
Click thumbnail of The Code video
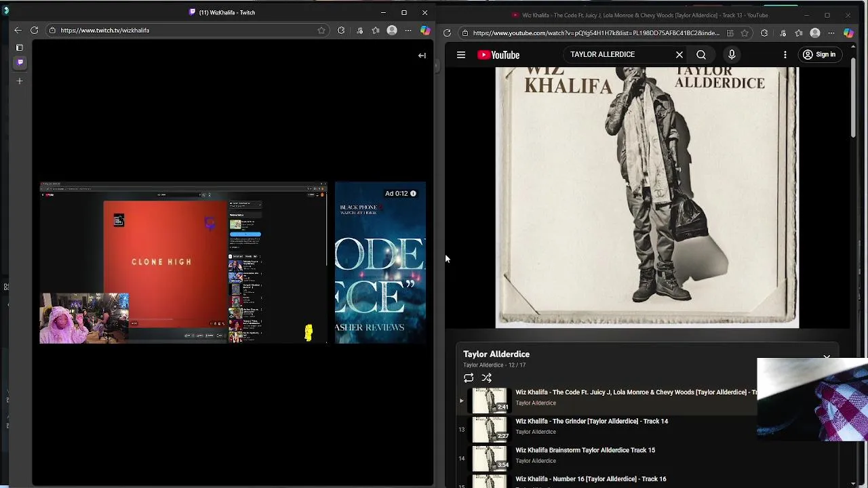coord(490,400)
